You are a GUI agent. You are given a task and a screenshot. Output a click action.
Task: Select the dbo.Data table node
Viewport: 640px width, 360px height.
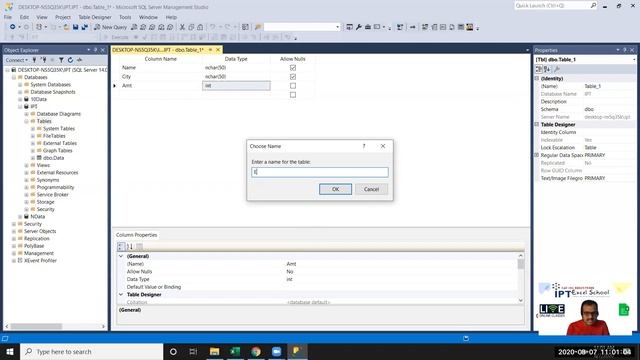pos(53,158)
